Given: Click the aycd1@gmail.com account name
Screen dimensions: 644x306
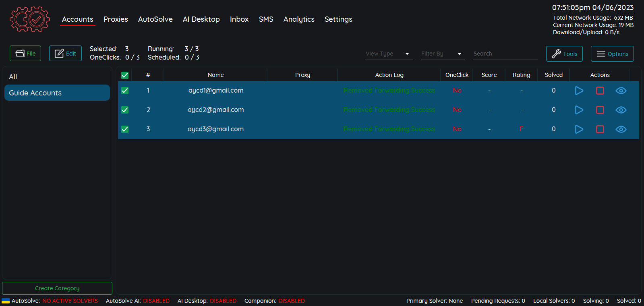Looking at the screenshot, I should click(x=216, y=91).
